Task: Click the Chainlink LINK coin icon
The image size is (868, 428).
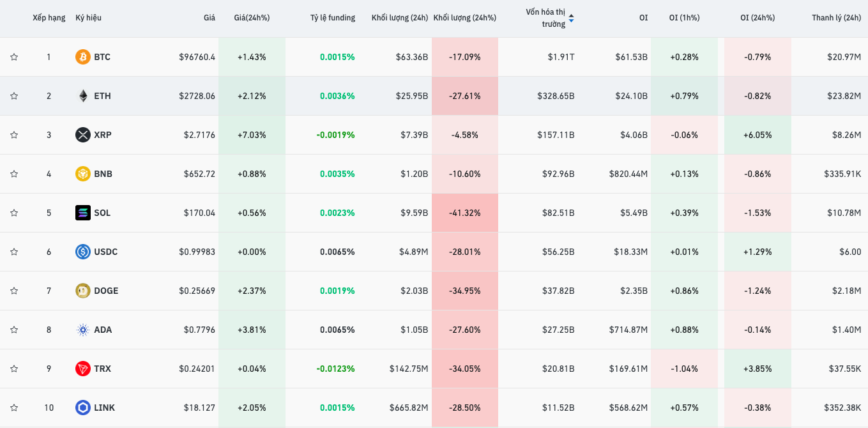Action: point(83,408)
